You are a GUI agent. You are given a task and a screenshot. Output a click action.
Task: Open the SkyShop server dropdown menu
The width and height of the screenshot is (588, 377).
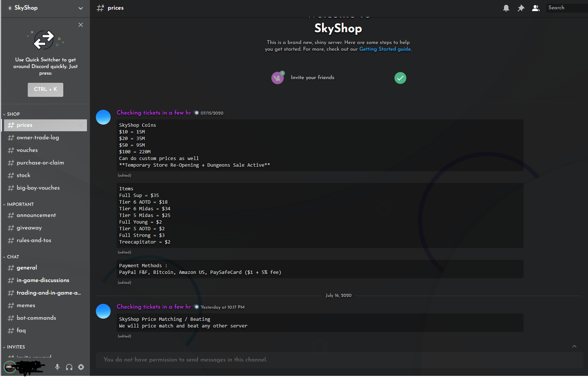click(81, 8)
